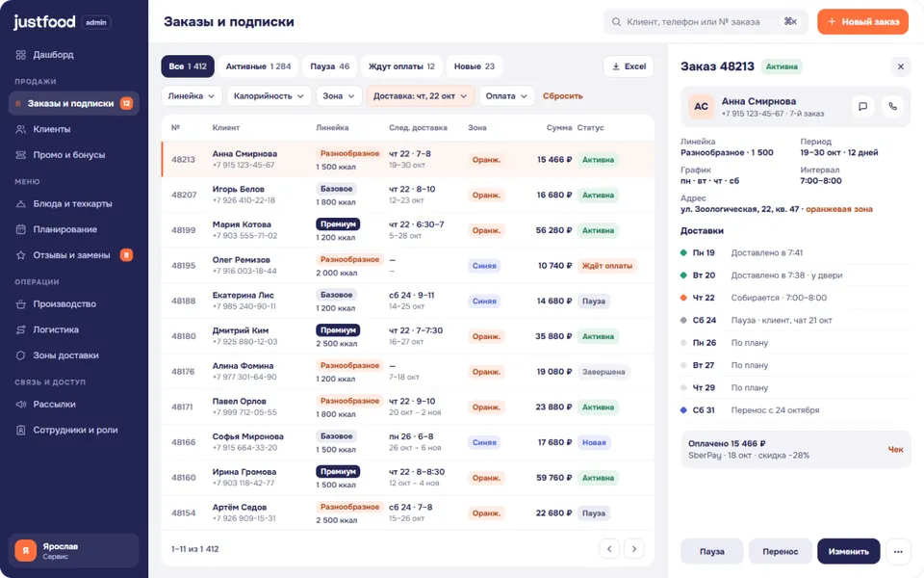Go to previous page of orders

coord(609,549)
